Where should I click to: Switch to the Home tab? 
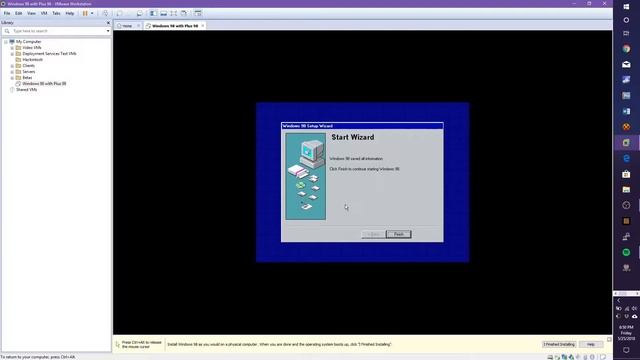(x=127, y=26)
